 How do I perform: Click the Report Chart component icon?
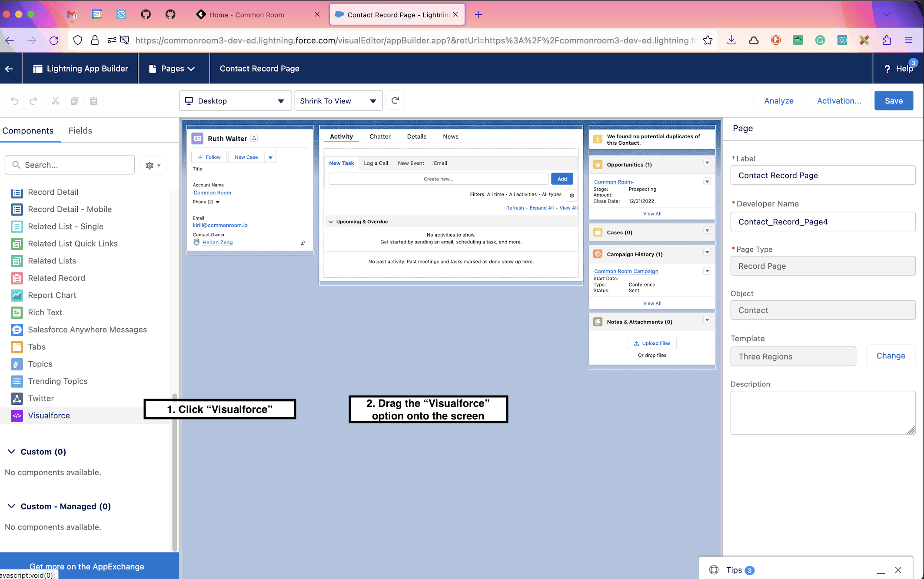pyautogui.click(x=17, y=295)
